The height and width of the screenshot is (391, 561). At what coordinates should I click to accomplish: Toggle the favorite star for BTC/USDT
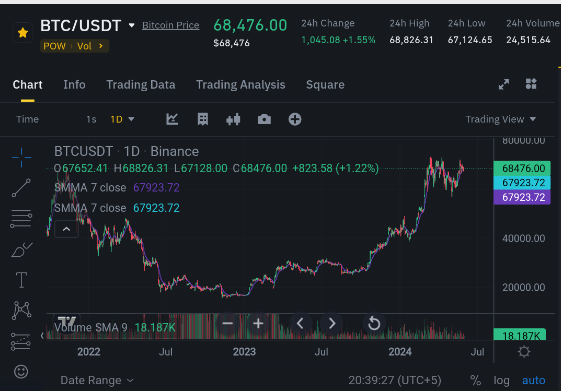coord(23,33)
